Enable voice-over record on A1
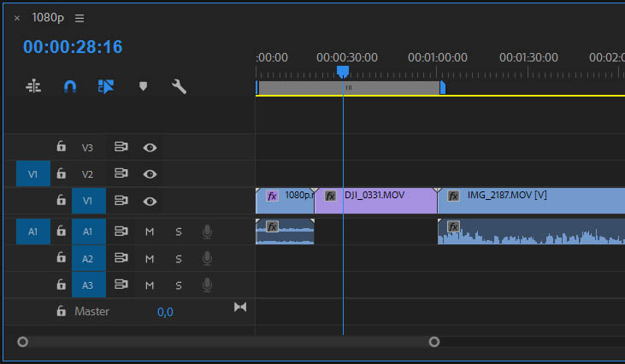Screen dimensions: 625x364 (x=207, y=232)
